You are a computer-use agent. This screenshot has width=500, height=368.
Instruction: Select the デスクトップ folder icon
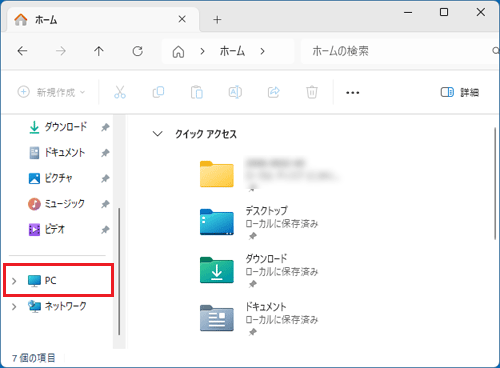(x=217, y=222)
